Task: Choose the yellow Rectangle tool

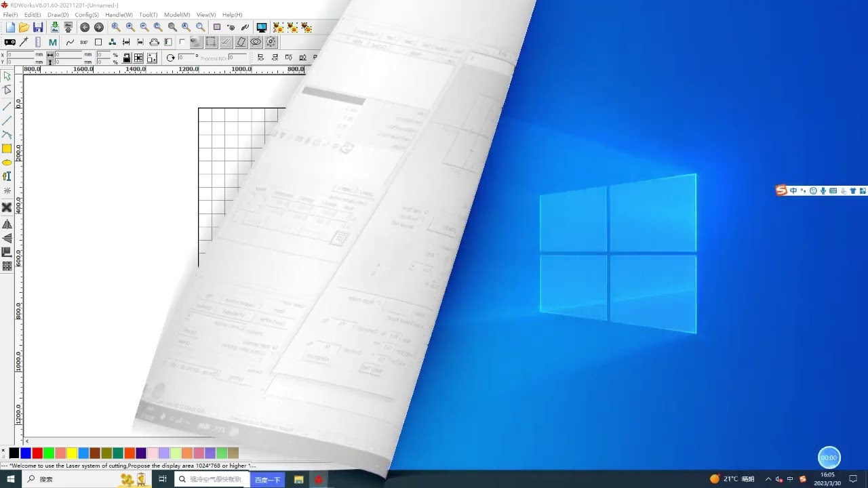Action: pos(7,148)
